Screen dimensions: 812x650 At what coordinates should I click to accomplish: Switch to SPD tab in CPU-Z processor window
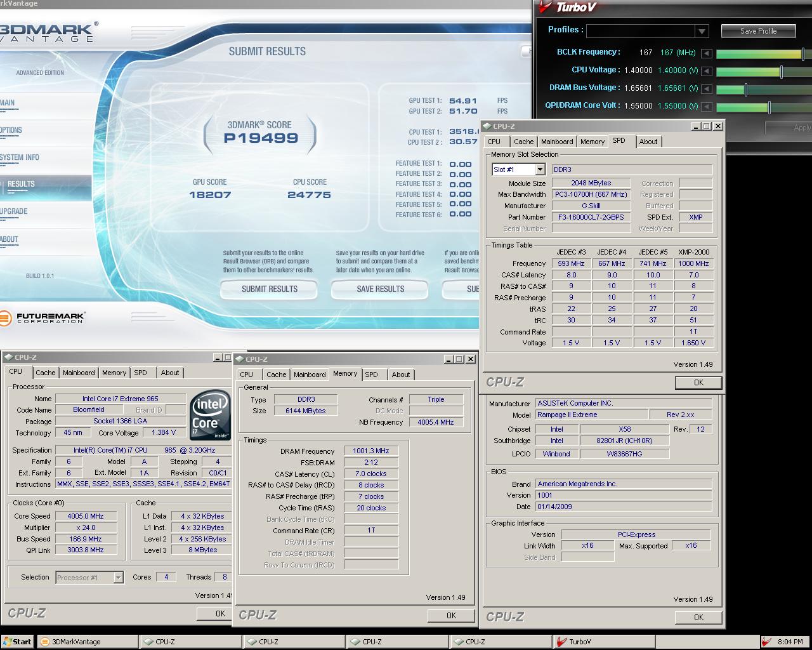click(x=141, y=373)
